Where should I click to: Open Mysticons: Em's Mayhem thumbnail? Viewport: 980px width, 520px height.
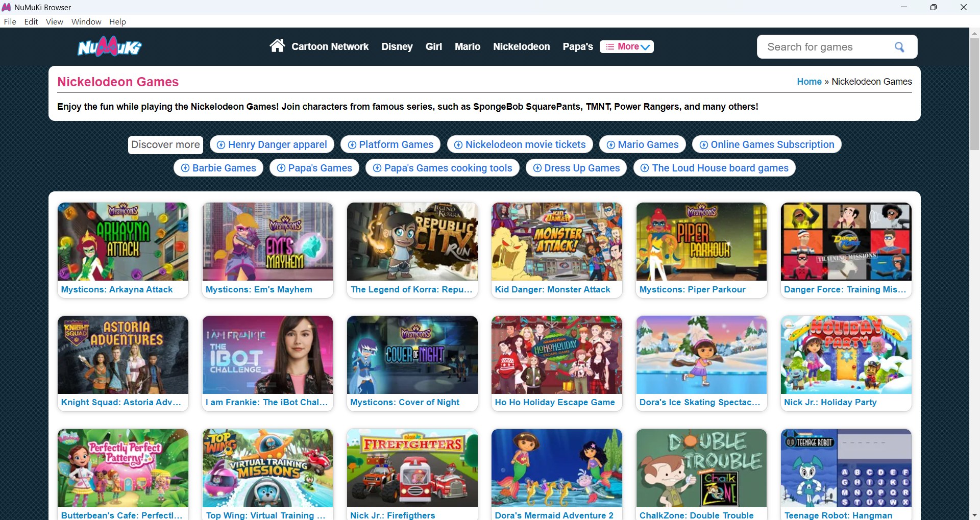[x=267, y=241]
